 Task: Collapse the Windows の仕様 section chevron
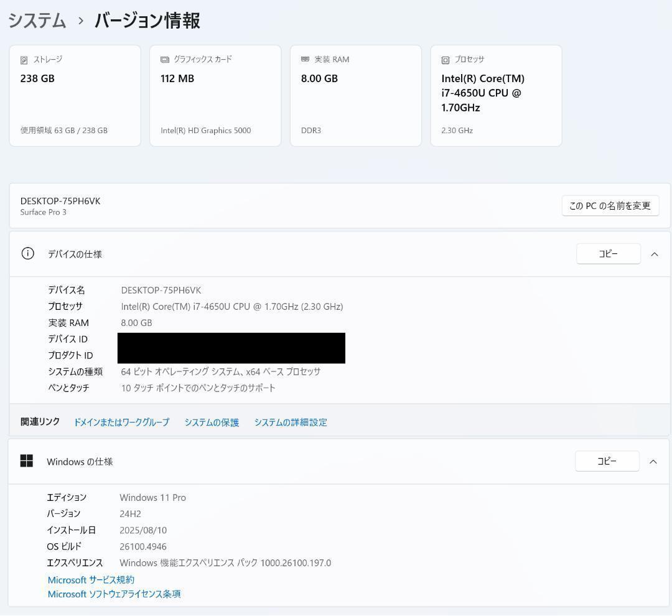[653, 461]
